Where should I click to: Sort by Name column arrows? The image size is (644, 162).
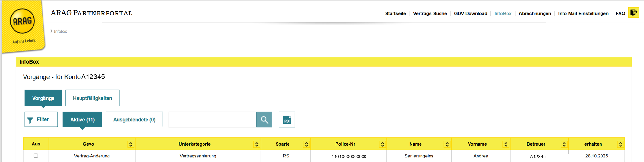click(x=447, y=144)
